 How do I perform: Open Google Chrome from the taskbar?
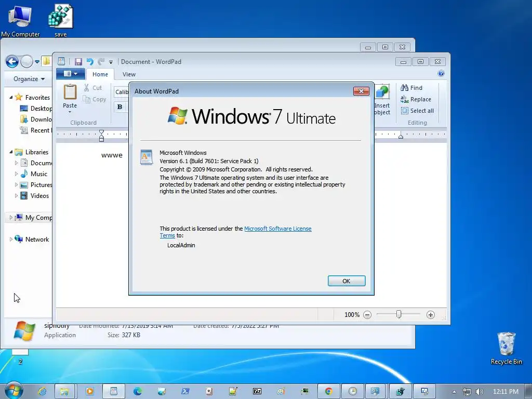(x=328, y=392)
